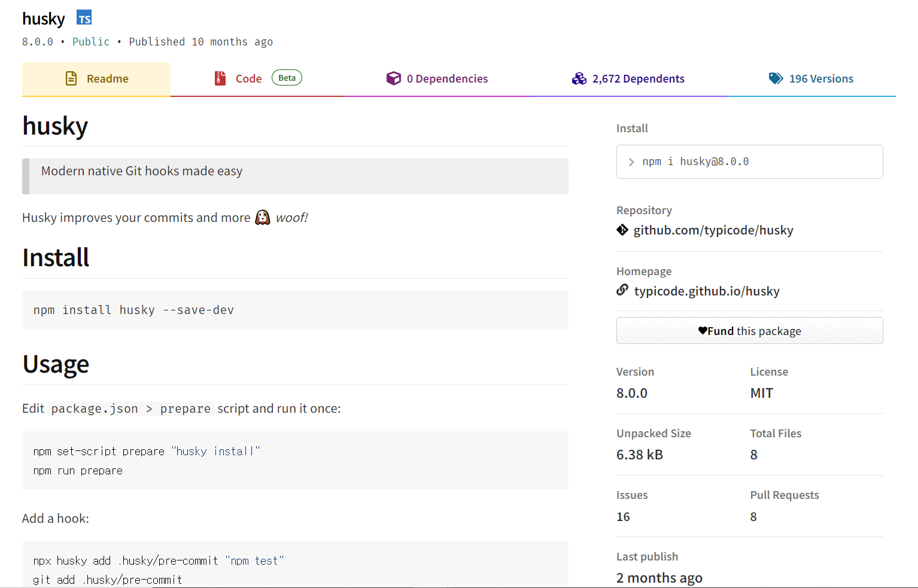Click the Public visibility label
This screenshot has width=918, height=588.
click(90, 41)
